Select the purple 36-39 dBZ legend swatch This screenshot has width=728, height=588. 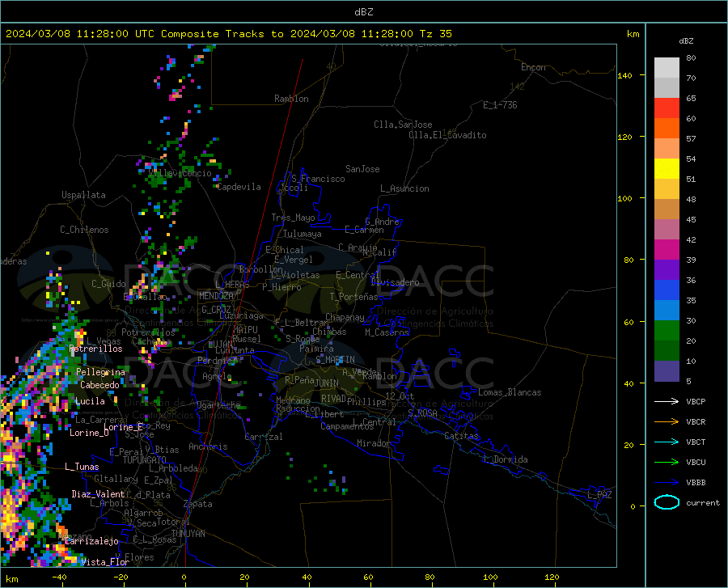pos(667,270)
